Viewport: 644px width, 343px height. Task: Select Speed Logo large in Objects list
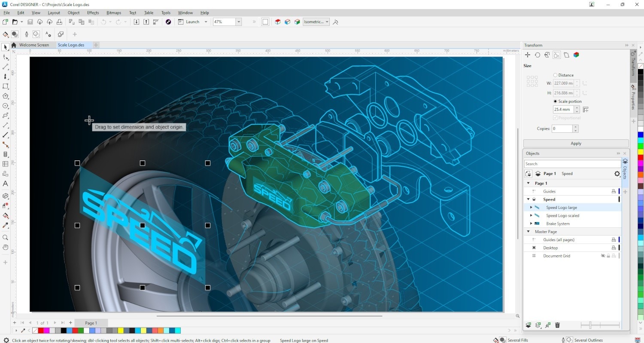click(x=561, y=208)
